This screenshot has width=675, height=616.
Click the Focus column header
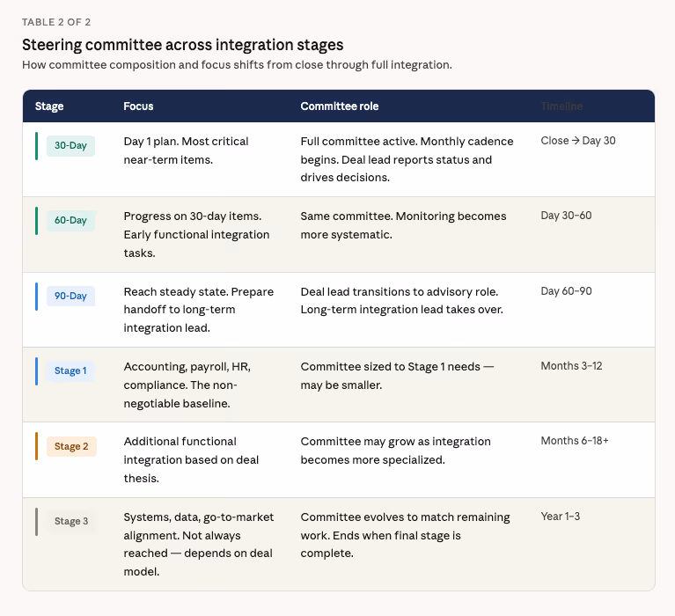tap(138, 106)
